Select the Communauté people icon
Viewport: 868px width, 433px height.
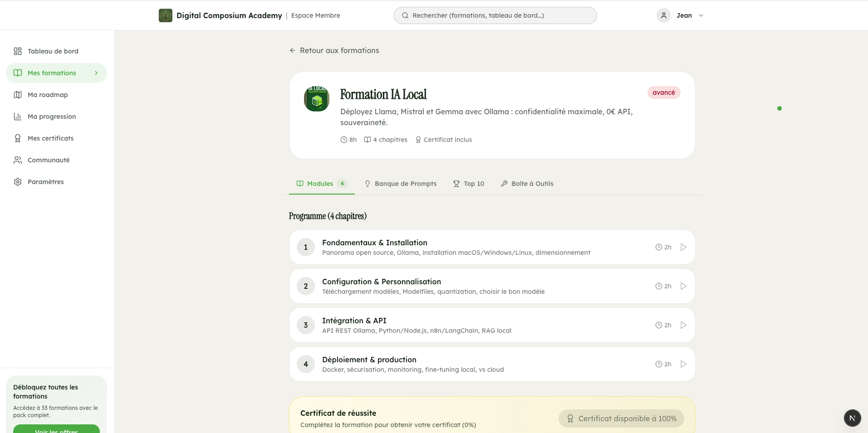[x=17, y=160]
